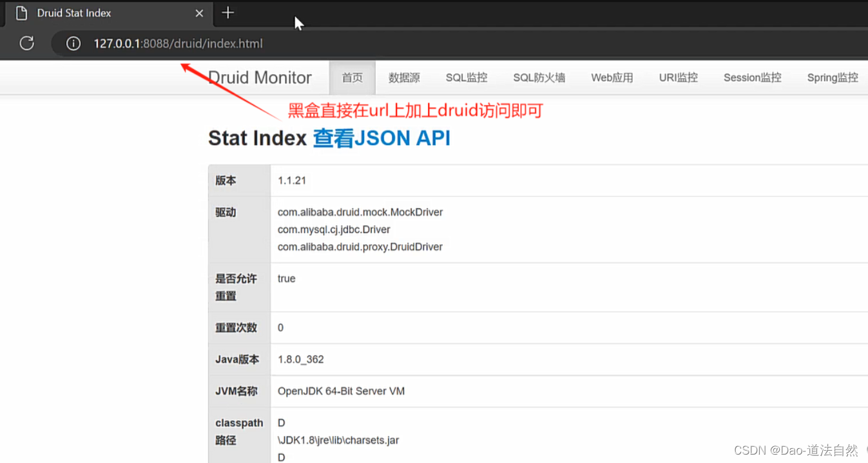Click Java version value 1.8.0_362
The height and width of the screenshot is (463, 868).
tap(301, 359)
